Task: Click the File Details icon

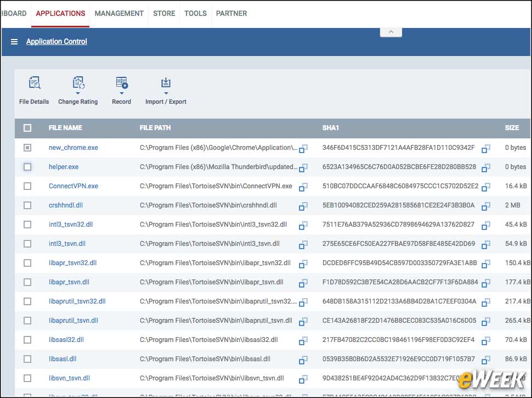Action: pos(35,82)
